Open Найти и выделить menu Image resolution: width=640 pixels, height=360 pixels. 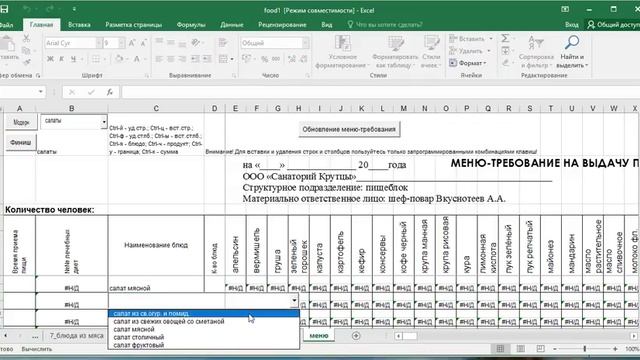coord(572,52)
